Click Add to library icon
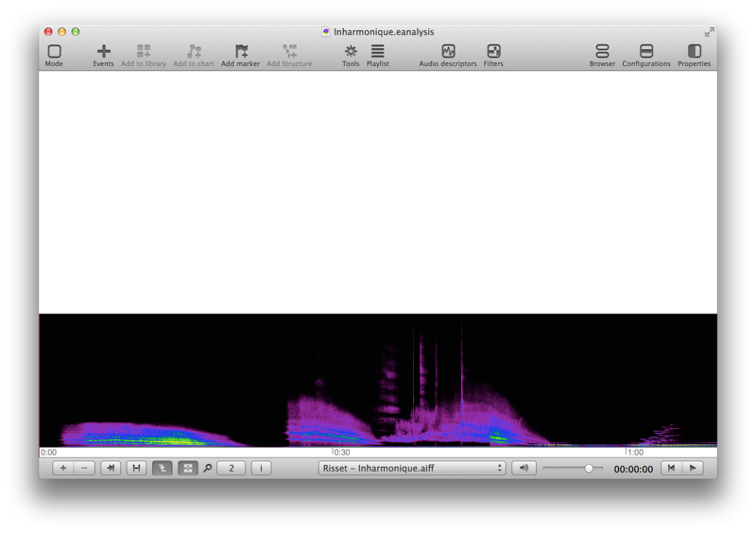 point(144,51)
